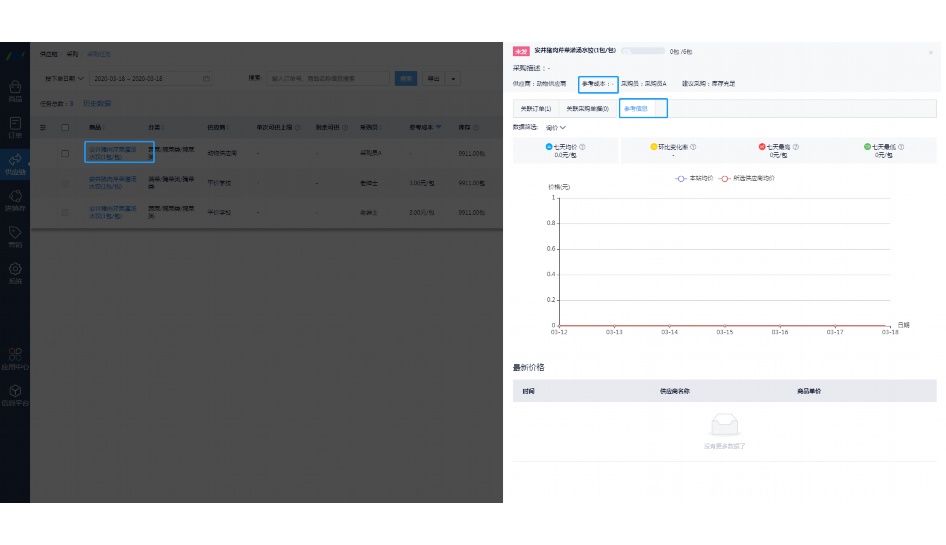Expand the 按下单日期 dropdown
This screenshot has width=946, height=545.
point(62,78)
